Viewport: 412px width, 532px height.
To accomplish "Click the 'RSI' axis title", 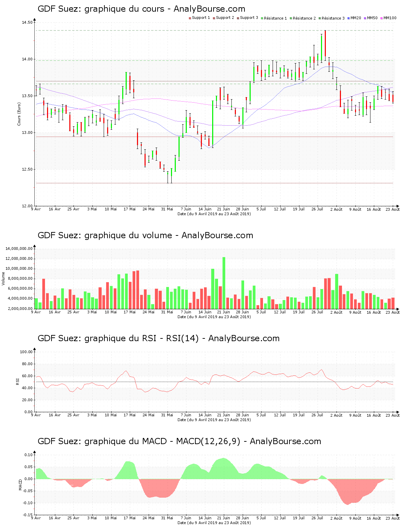I will pyautogui.click(x=18, y=381).
